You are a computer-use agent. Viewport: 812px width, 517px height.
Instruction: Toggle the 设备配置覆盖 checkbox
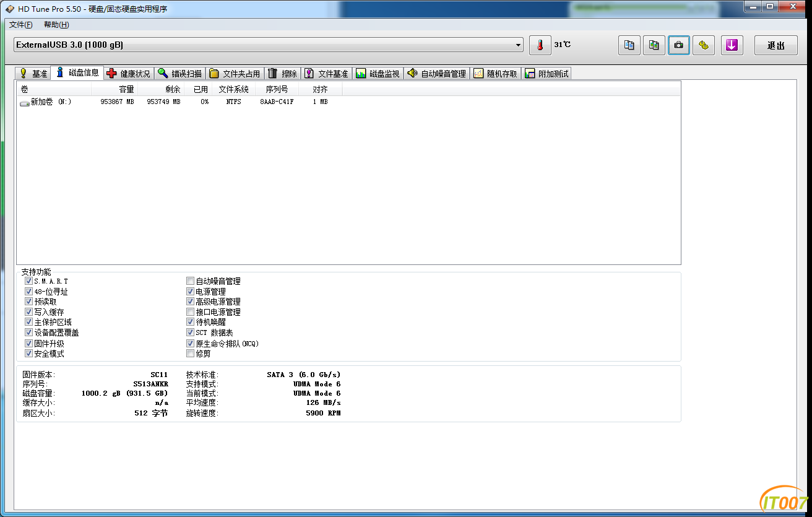click(x=28, y=332)
